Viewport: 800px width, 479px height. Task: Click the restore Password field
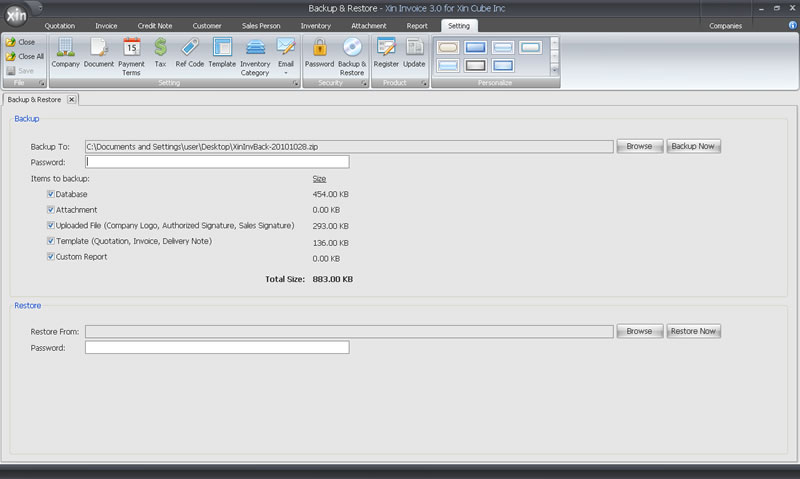pos(217,347)
